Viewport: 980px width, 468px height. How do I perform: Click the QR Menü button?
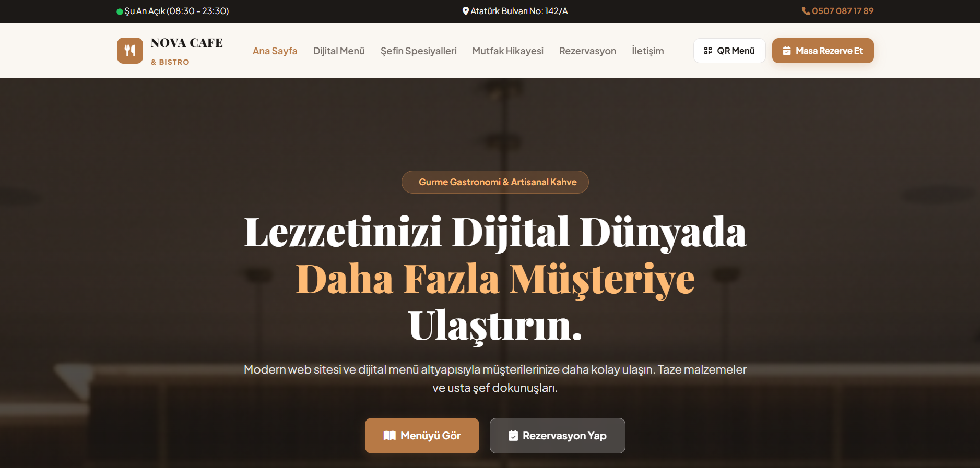click(x=729, y=51)
